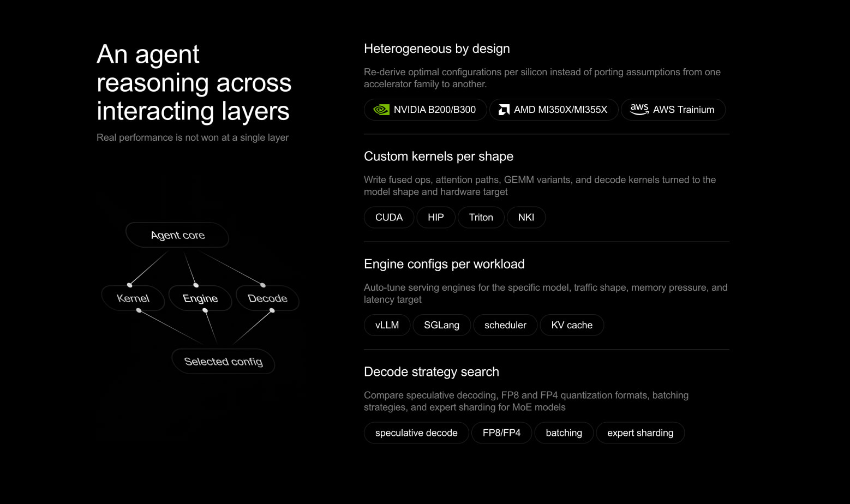The width and height of the screenshot is (850, 504).
Task: Click the Selected config node
Action: (223, 362)
